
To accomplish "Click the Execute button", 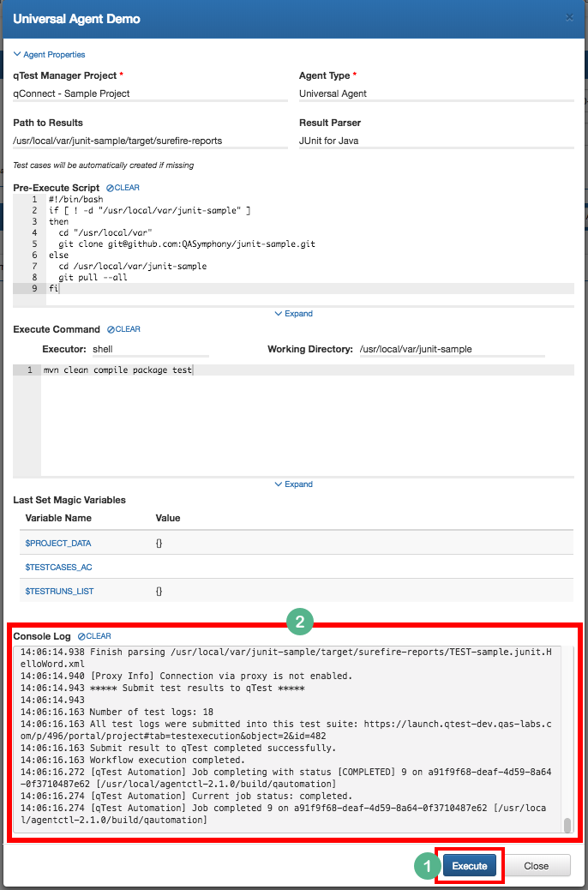I will [x=470, y=866].
